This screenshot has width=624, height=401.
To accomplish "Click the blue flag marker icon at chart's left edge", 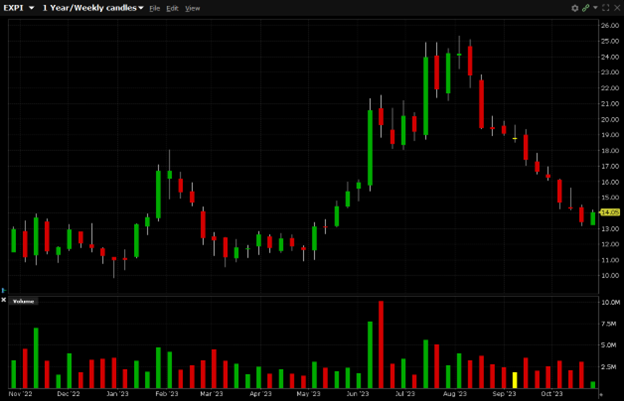I will click(4, 290).
